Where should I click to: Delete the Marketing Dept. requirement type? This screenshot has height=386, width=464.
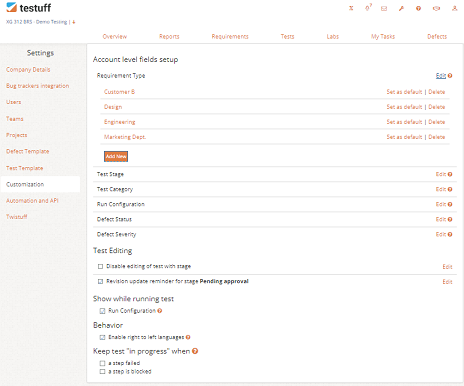[437, 137]
